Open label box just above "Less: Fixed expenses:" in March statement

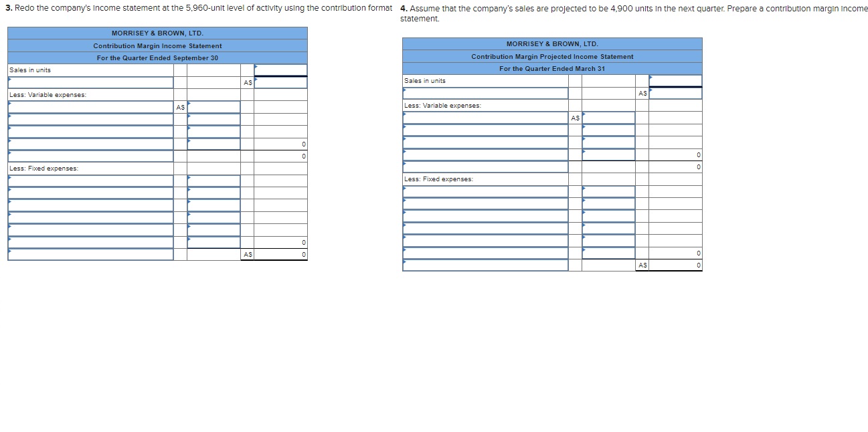(x=485, y=167)
